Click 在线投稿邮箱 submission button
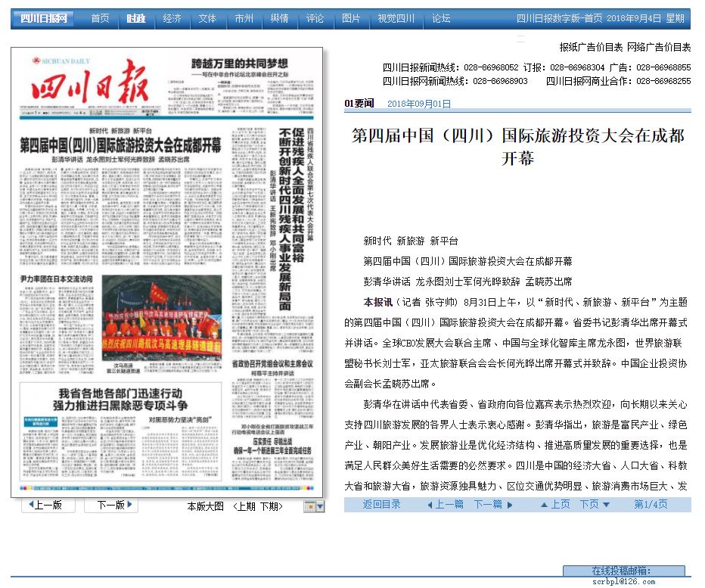 point(623,571)
